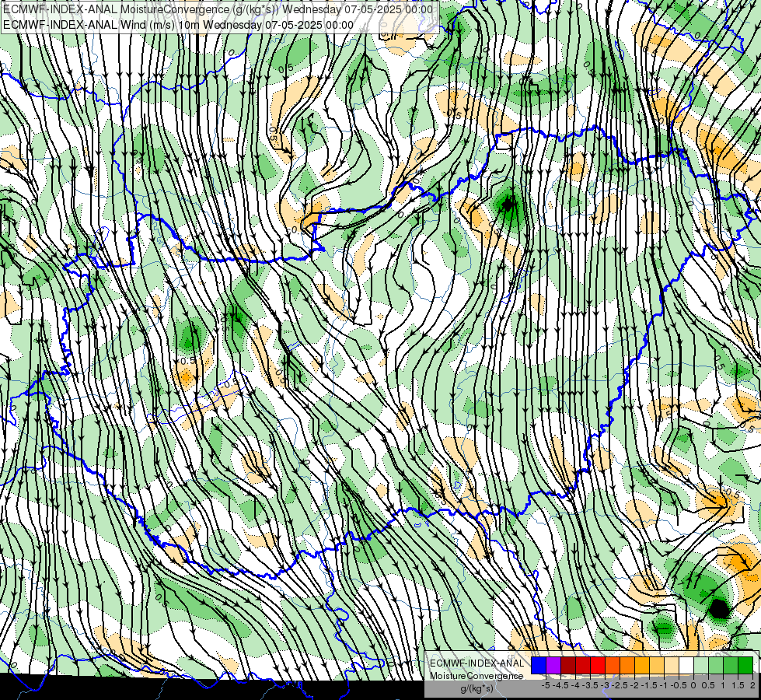This screenshot has height=700, width=761.
Task: Pick the pale peach swatch left of -0.5
Action: coord(671,665)
